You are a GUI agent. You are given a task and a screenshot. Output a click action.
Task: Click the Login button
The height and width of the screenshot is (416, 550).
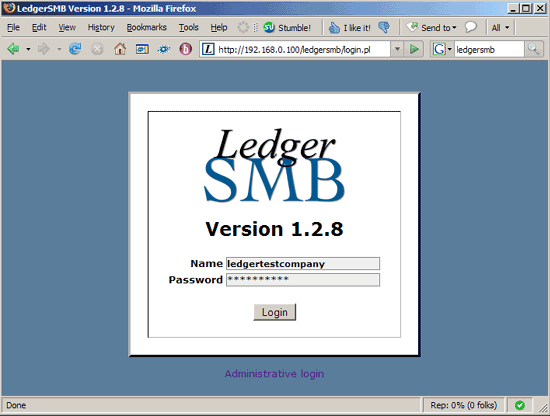point(275,312)
